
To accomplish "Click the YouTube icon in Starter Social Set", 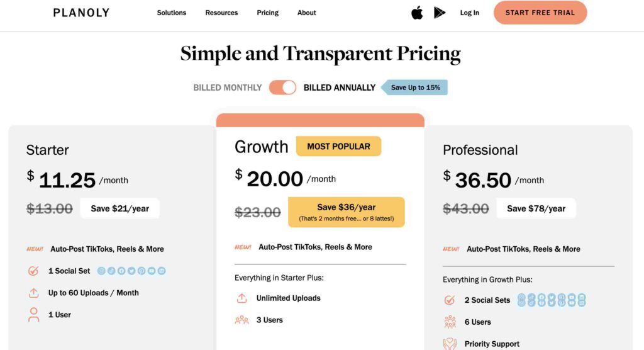I will 152,271.
